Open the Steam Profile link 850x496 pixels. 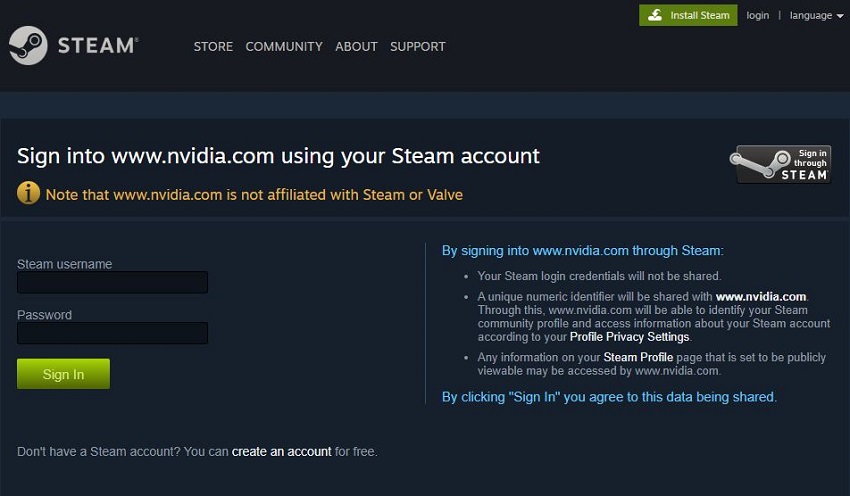click(638, 357)
